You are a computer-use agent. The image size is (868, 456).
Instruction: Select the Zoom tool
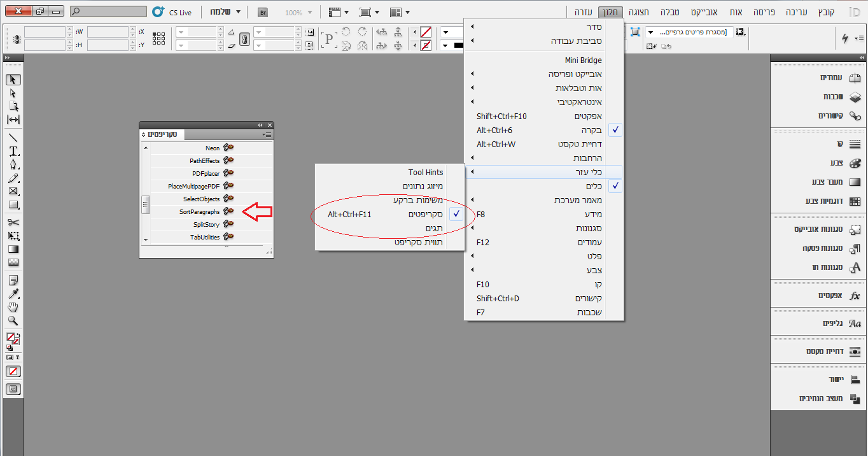tap(13, 320)
